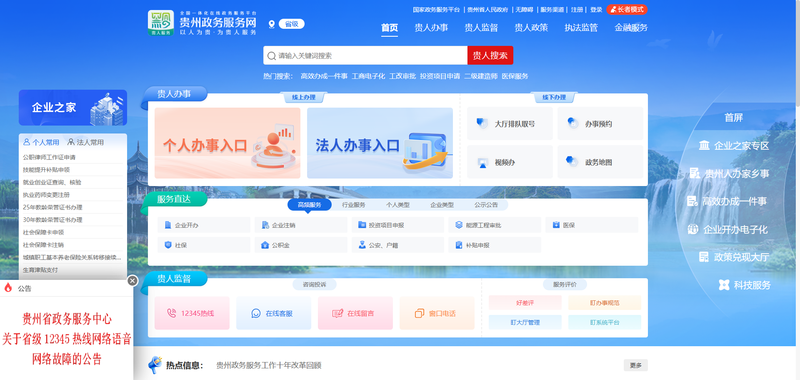Screen dimensions: 800x380
Task: Click the 补贴申报 icon
Action: (x=459, y=245)
